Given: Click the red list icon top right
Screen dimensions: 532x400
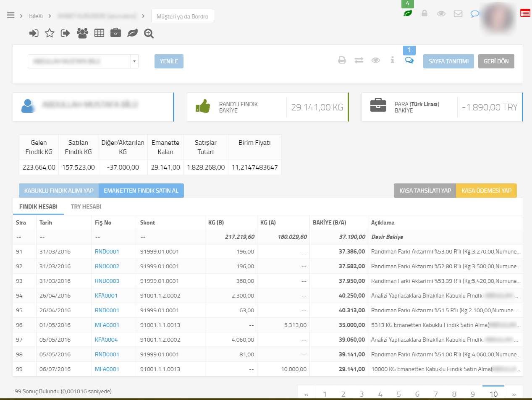Looking at the screenshot, I should 525,13.
